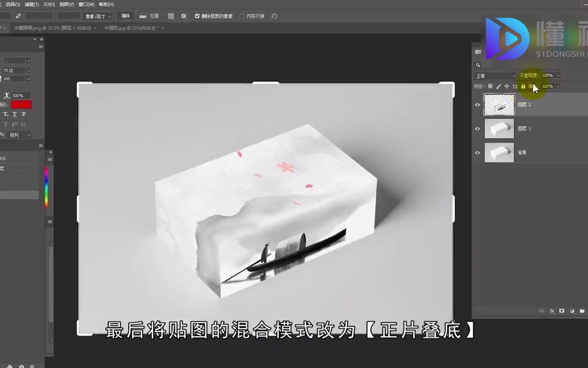
Task: Enable 内容识别 content-aware checkbox
Action: coord(242,16)
